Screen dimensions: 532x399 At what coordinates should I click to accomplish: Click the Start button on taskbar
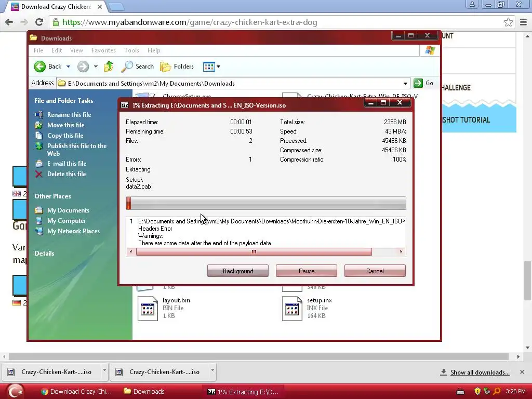coord(16,392)
